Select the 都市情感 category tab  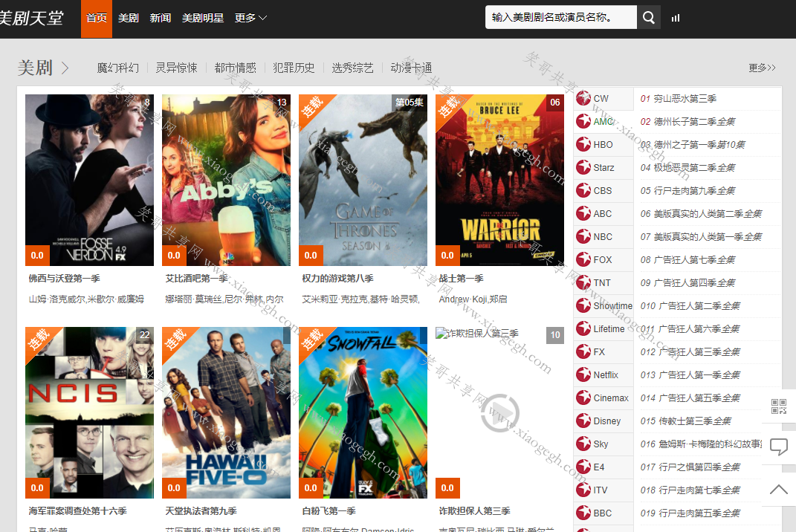click(x=236, y=68)
